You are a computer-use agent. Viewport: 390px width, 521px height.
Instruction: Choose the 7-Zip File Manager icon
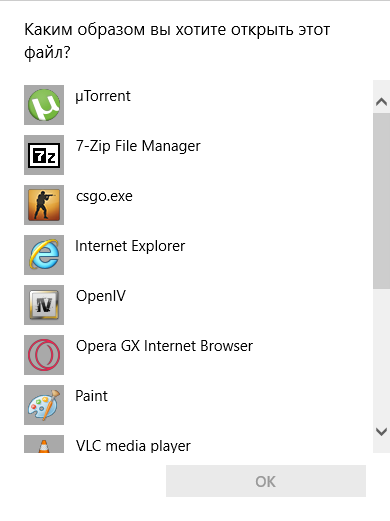(x=44, y=155)
